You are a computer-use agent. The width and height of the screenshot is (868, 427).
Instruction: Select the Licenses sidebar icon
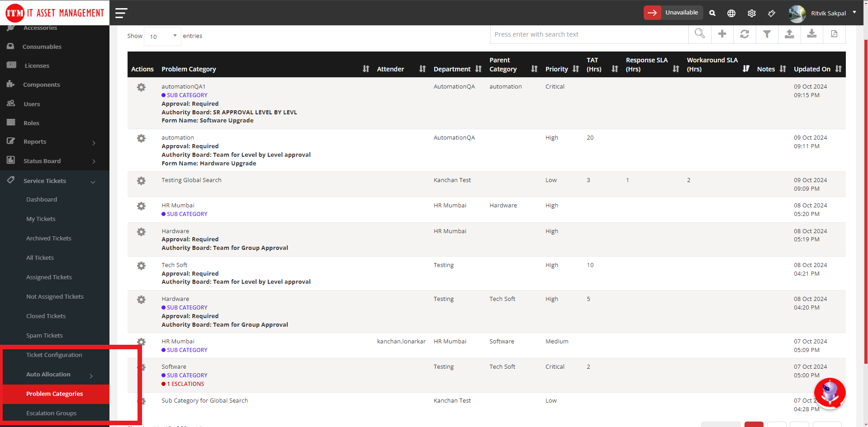point(11,65)
